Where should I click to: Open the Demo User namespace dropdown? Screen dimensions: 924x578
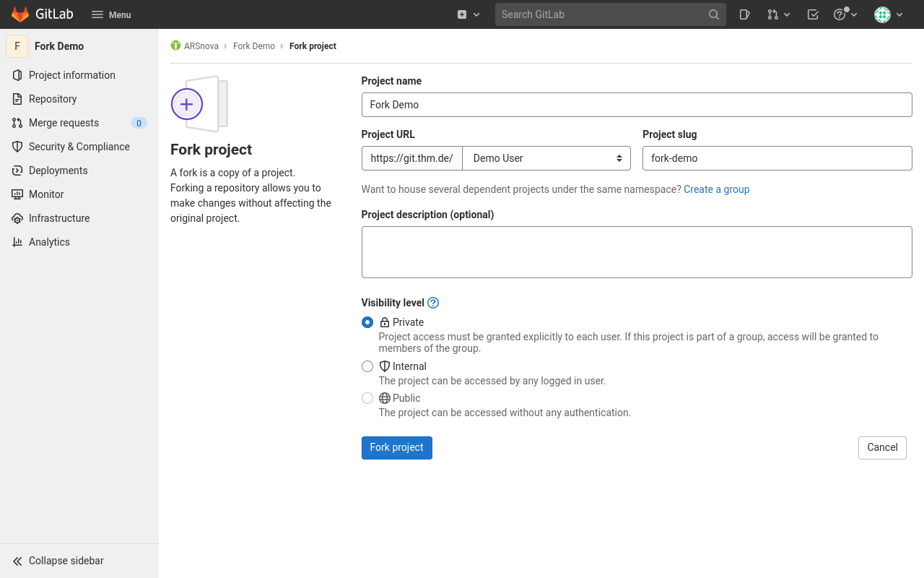(546, 158)
